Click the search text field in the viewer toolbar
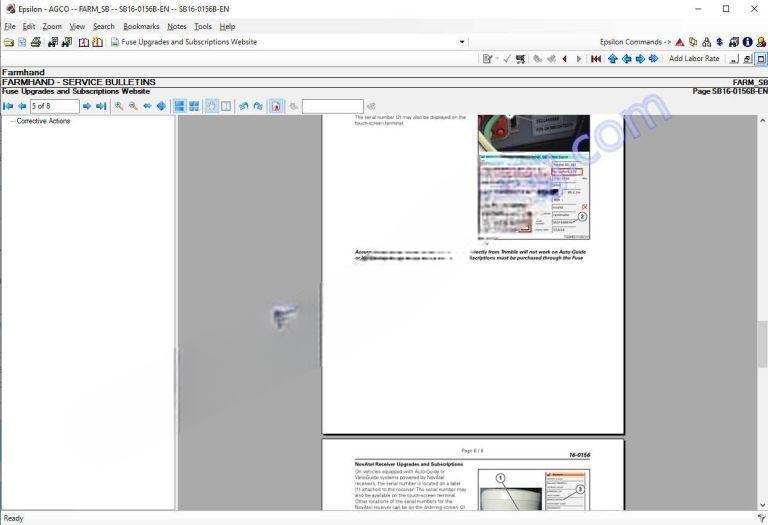Screen dimensions: 768x525 pos(333,106)
